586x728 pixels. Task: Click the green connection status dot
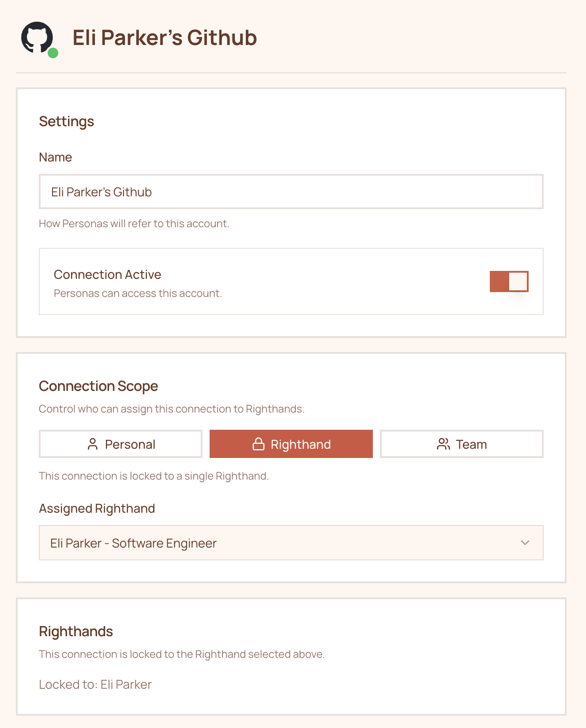tap(53, 53)
